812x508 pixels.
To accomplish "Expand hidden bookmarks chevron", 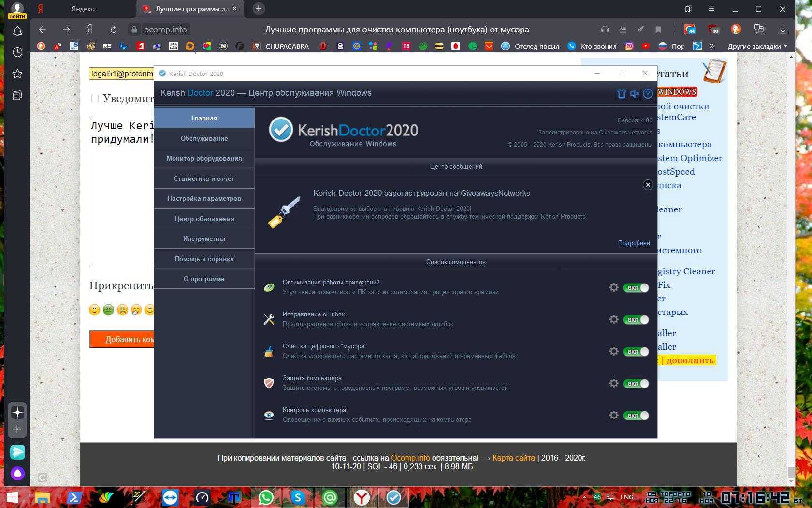I will pyautogui.click(x=712, y=46).
